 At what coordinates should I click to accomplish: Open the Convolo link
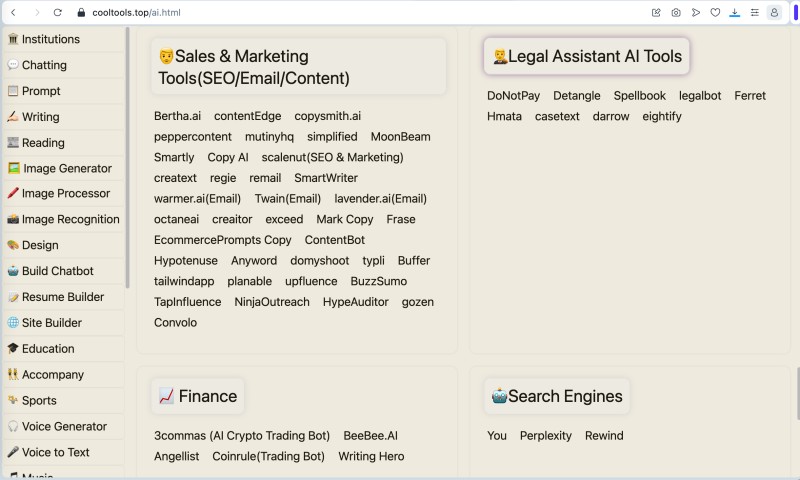[176, 323]
